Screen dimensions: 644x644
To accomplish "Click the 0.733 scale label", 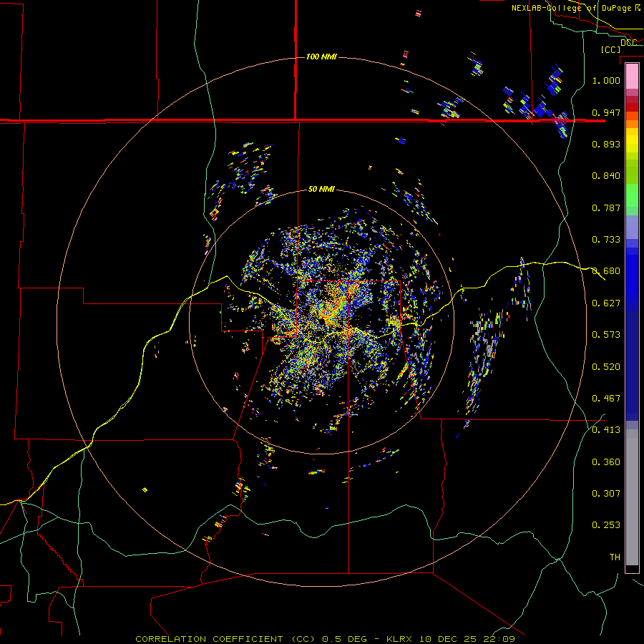I will [606, 239].
